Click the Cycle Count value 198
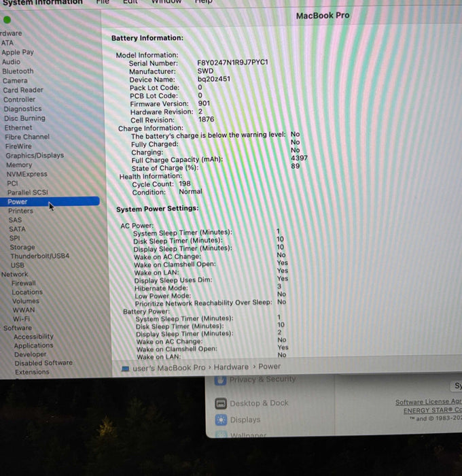 [x=185, y=184]
